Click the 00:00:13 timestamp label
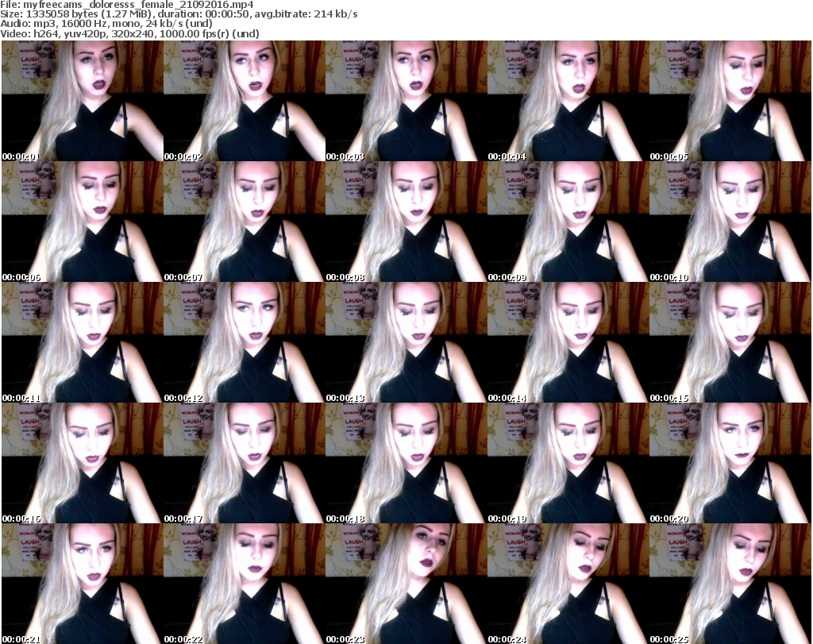The height and width of the screenshot is (644, 813). [x=345, y=397]
